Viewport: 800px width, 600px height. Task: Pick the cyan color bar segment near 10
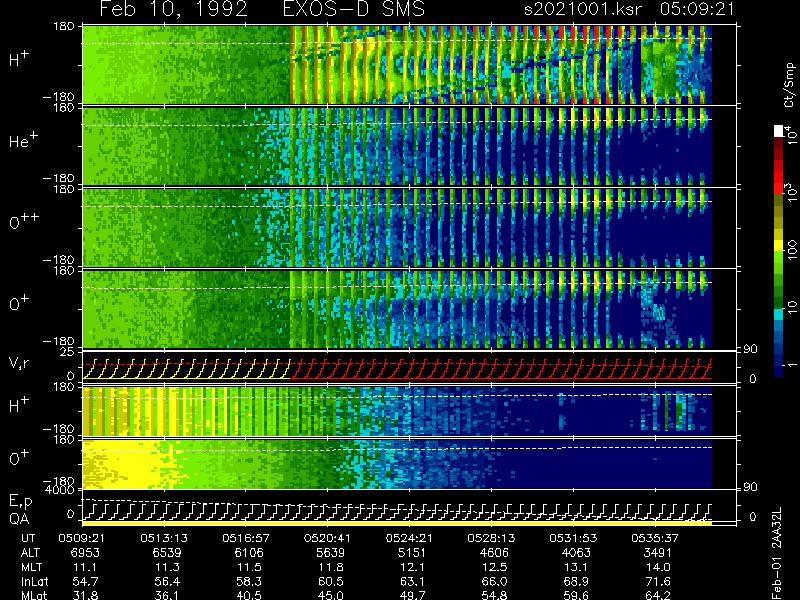779,313
